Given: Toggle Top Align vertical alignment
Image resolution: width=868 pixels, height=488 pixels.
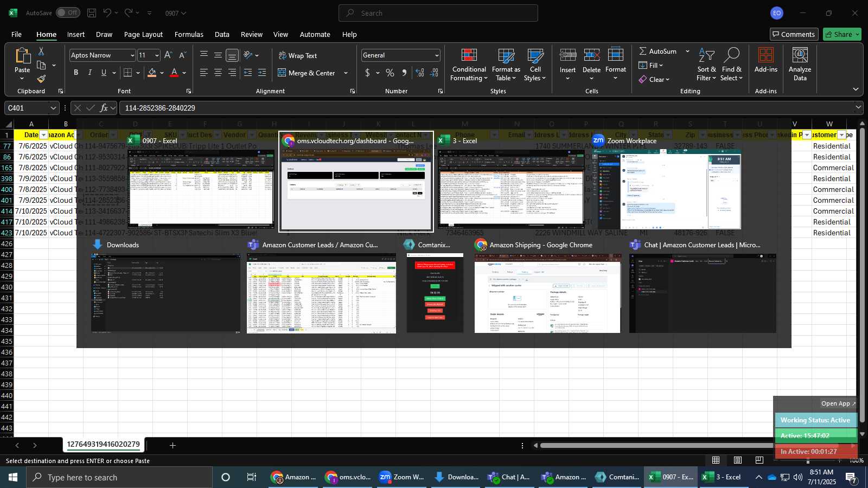Looking at the screenshot, I should point(204,55).
